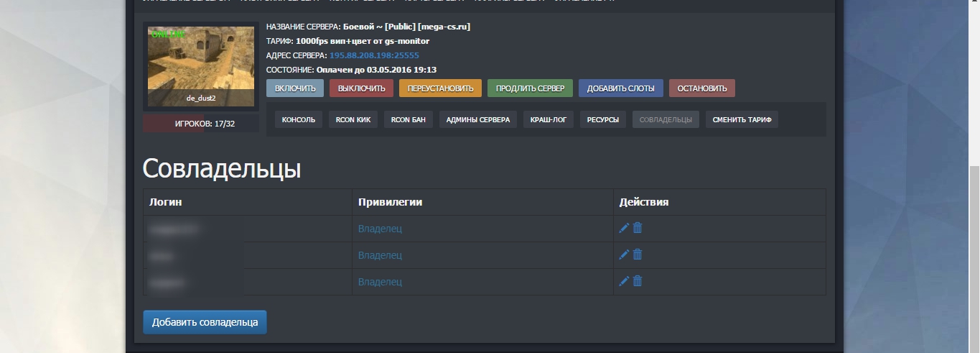Click the green ПРОДЛИТЬ СЕРВЕР button
Viewport: 980px width, 353px height.
point(530,88)
